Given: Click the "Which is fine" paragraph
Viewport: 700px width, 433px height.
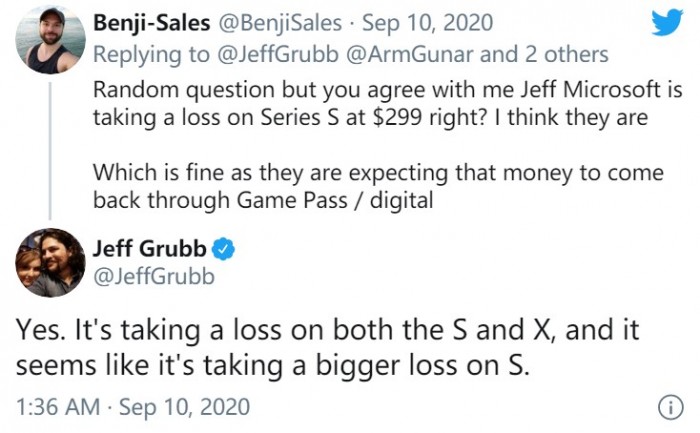Looking at the screenshot, I should (x=380, y=186).
